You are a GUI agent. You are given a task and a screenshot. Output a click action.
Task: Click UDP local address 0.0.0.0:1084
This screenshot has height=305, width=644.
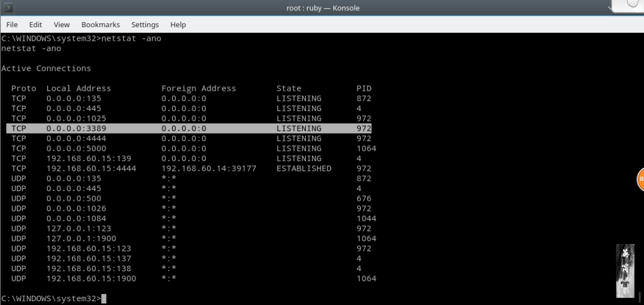[76, 219]
